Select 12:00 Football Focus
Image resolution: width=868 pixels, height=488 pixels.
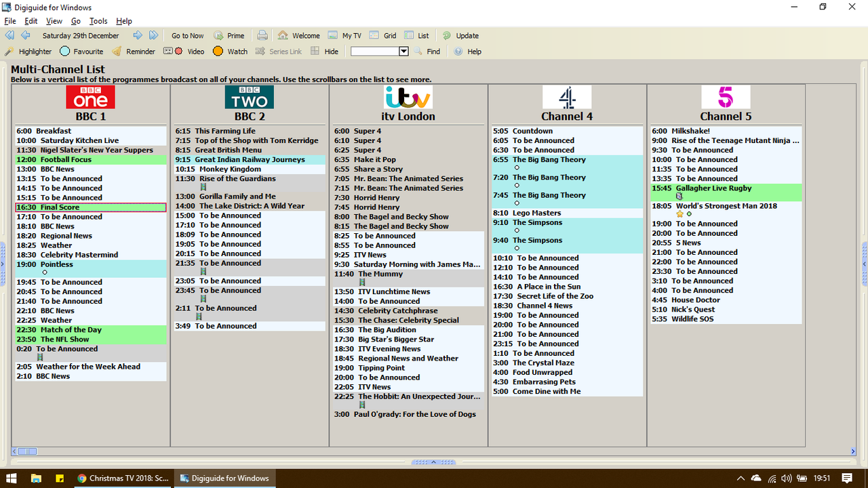(91, 160)
